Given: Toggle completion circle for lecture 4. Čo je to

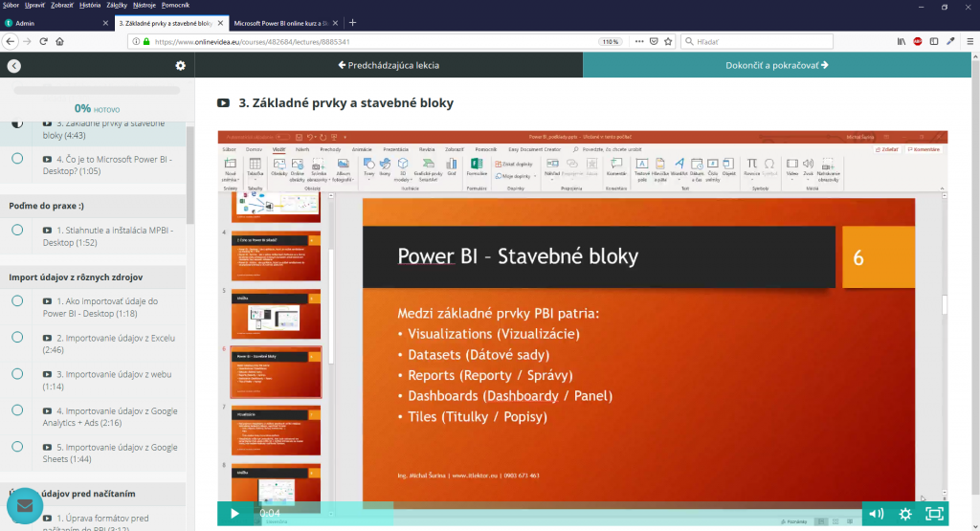Looking at the screenshot, I should point(17,159).
